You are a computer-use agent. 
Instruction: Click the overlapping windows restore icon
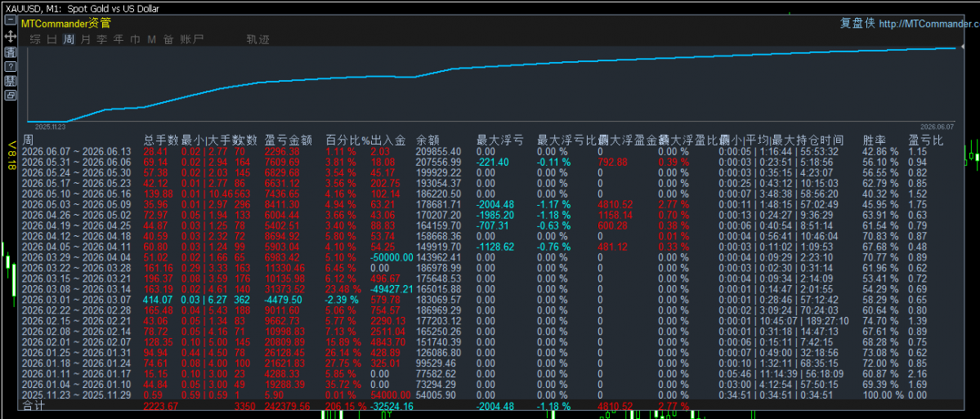(x=10, y=96)
